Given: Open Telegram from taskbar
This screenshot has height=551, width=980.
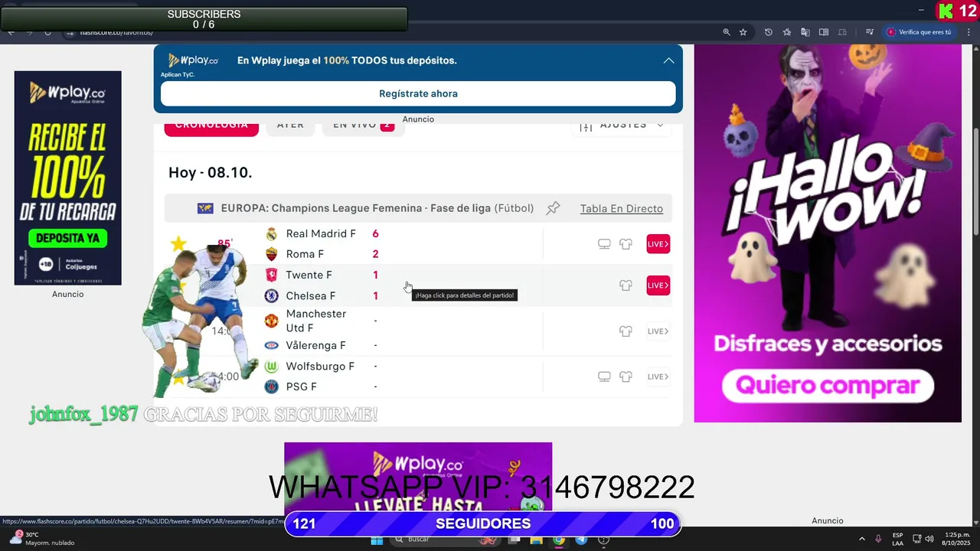Looking at the screenshot, I should (582, 540).
